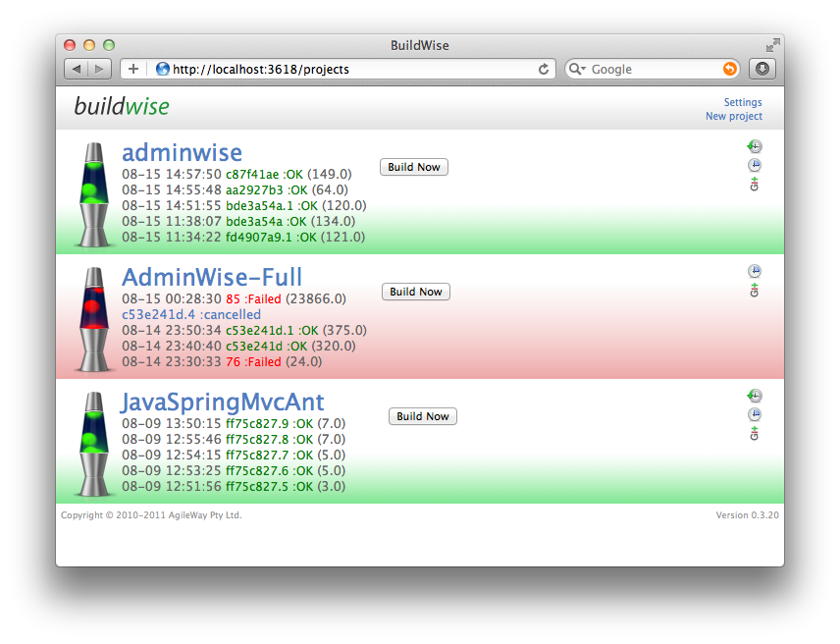Open the New project link
840x644 pixels.
733,116
